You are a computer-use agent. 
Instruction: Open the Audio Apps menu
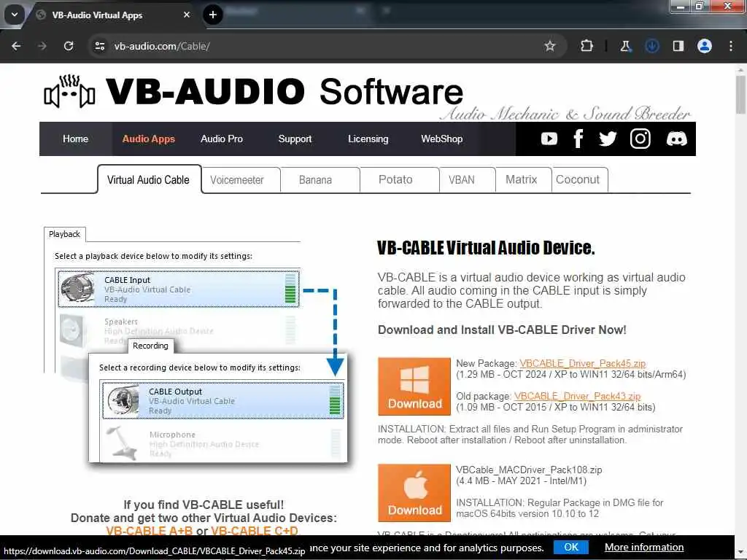pos(149,139)
